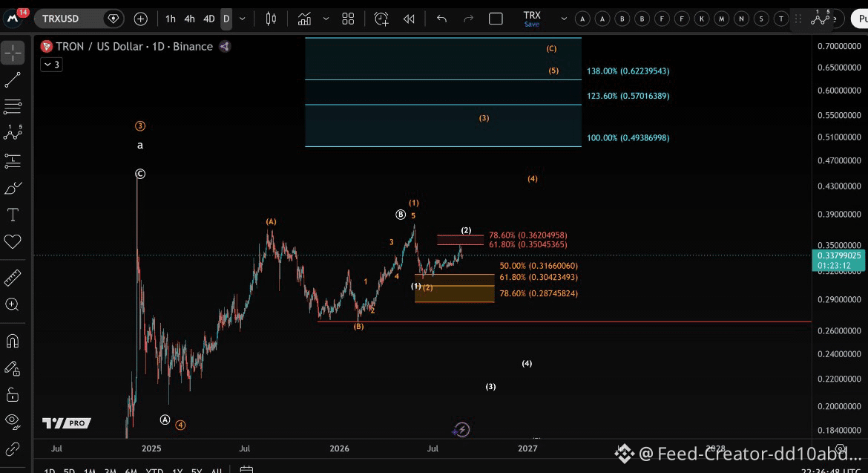Open the heart icons tool group

[x=13, y=241]
